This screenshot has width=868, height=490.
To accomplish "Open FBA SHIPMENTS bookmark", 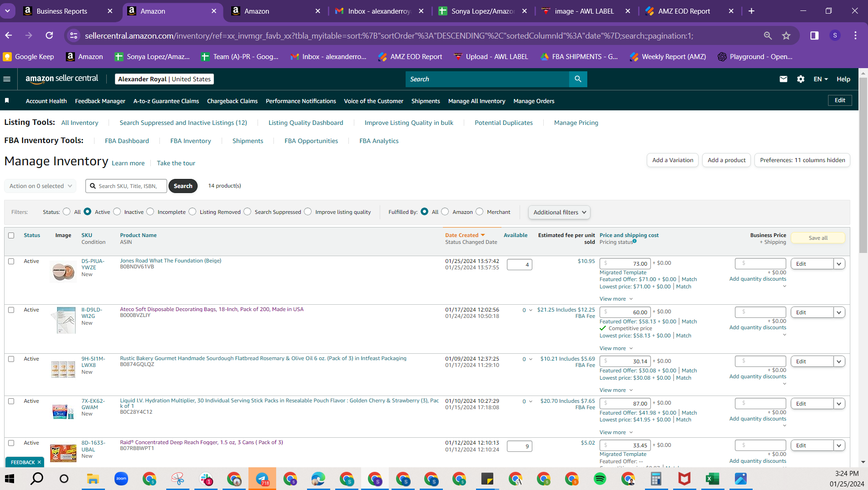I will coord(579,57).
